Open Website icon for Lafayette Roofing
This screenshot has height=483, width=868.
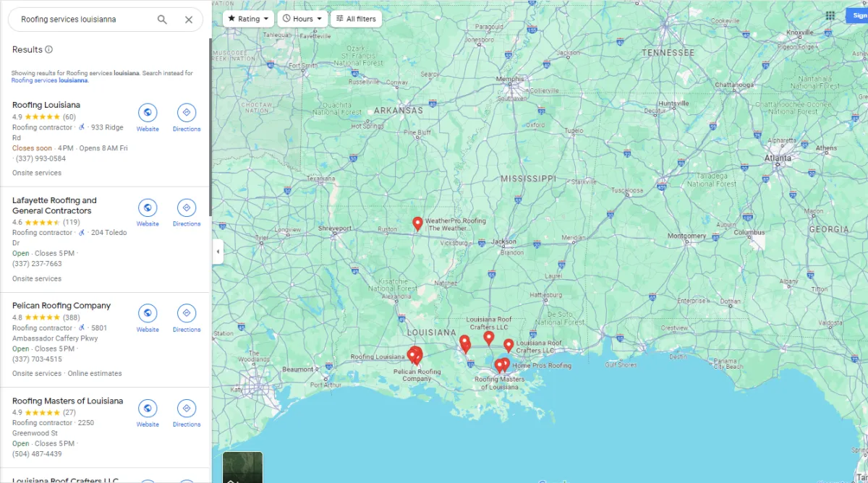coord(148,208)
